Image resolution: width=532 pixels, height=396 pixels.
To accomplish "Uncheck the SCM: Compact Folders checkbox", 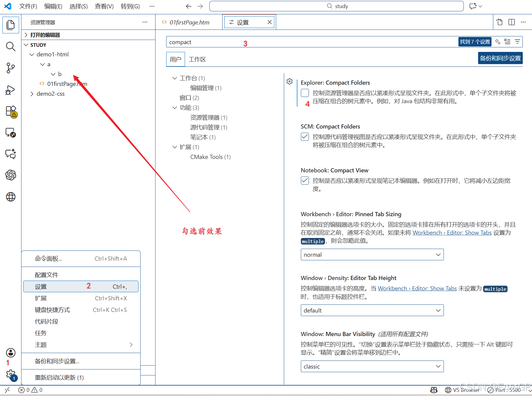I will coord(305,137).
